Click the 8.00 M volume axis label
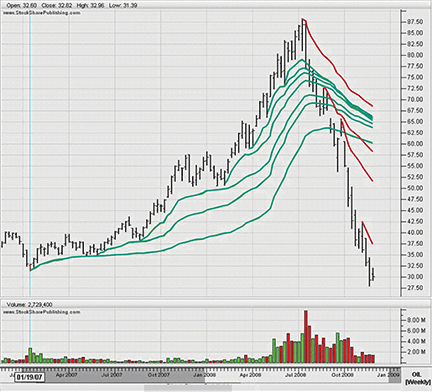Screen dimensions: 432x392 point(417,320)
